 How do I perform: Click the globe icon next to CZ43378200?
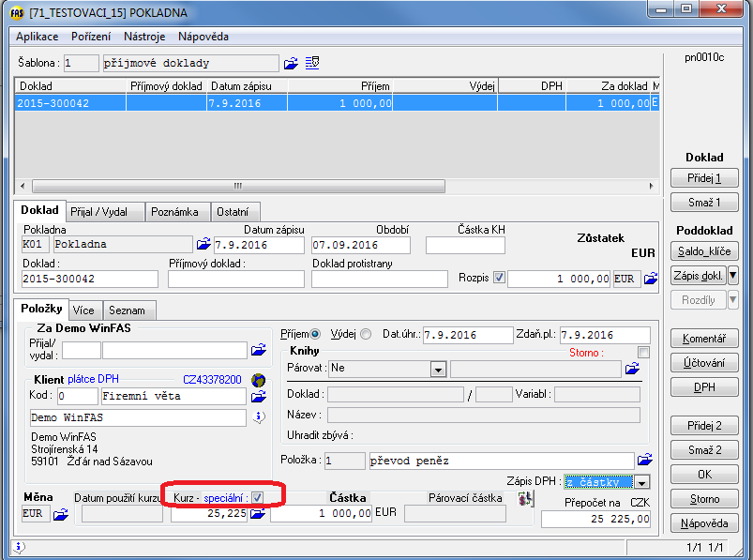tap(258, 380)
